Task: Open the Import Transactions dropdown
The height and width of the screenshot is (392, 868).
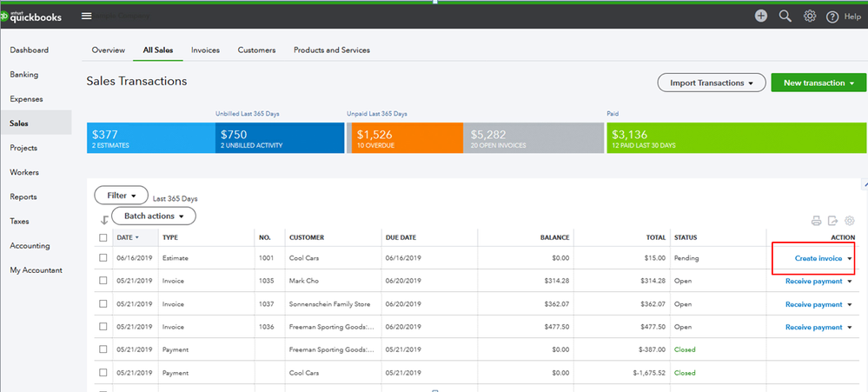Action: click(x=712, y=83)
